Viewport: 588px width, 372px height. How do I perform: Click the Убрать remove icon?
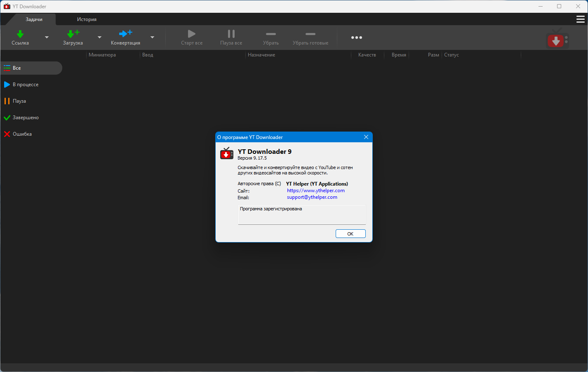[270, 34]
